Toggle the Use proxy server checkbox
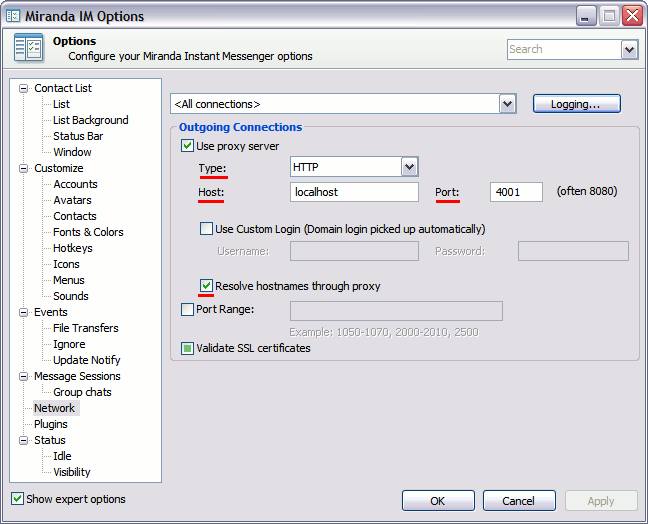The image size is (648, 524). click(x=187, y=146)
